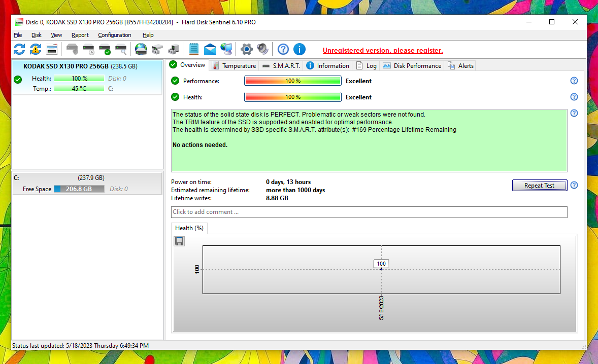This screenshot has width=598, height=364.
Task: Click the Performance 100 % bar
Action: click(292, 81)
